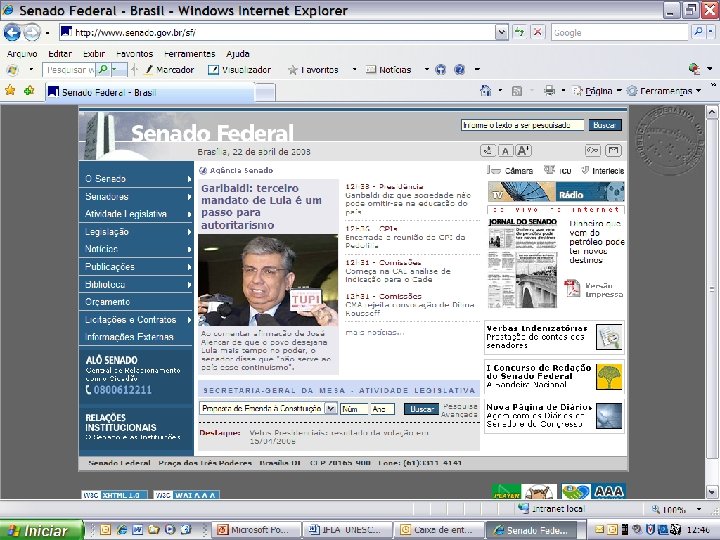
Task: Click the Buscar button beside Ano field
Action: [422, 409]
